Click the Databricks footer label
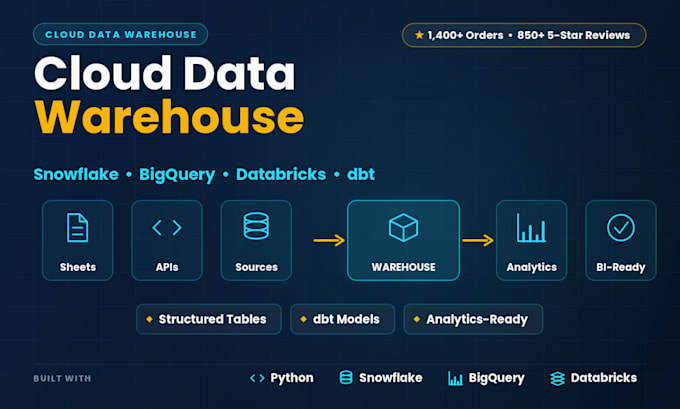Viewport: 680px width, 409px height. [x=604, y=378]
